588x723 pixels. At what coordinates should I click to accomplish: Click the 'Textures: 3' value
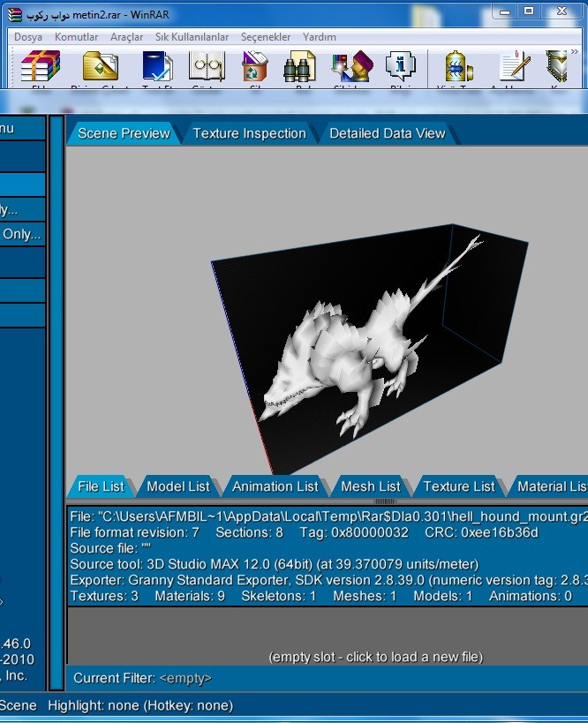tap(104, 596)
